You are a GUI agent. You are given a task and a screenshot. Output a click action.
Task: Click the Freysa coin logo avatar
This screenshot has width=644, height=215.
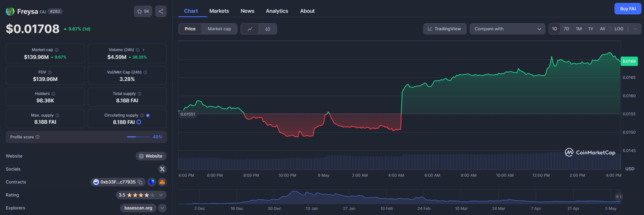[x=10, y=11]
